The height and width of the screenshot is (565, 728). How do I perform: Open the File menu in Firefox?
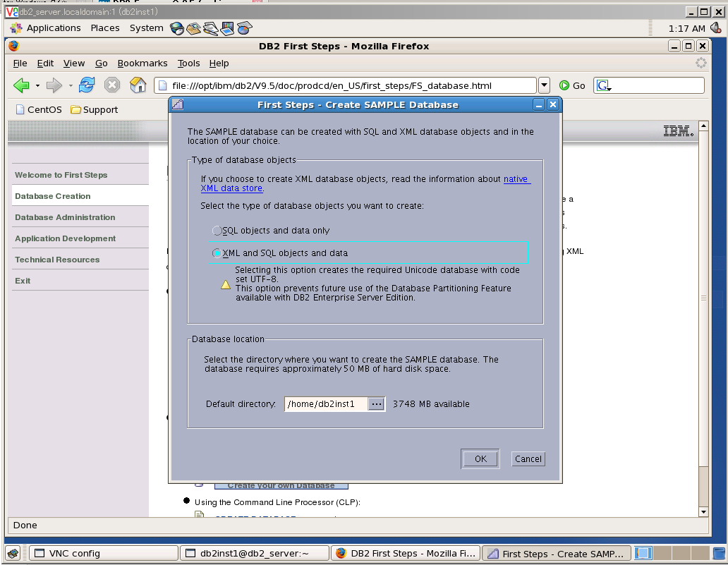click(20, 63)
